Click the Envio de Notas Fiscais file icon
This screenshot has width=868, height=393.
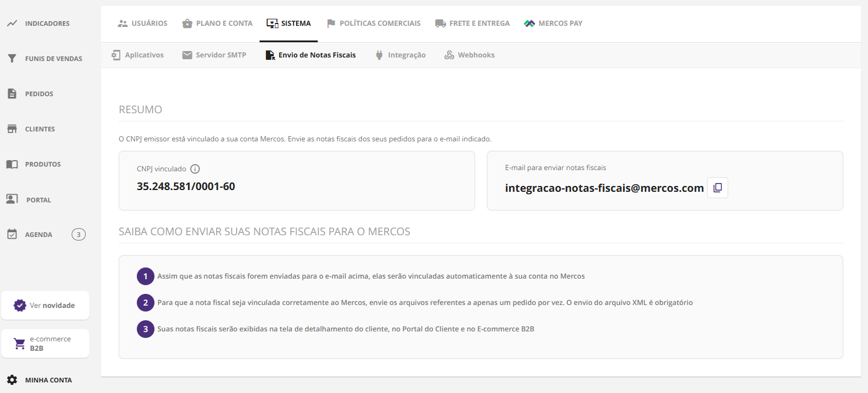(x=270, y=55)
